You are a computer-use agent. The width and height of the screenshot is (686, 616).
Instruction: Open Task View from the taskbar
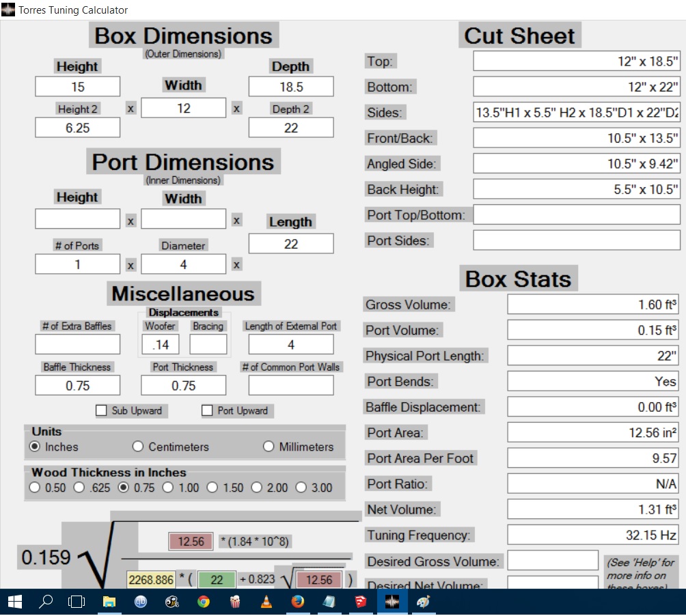click(77, 602)
